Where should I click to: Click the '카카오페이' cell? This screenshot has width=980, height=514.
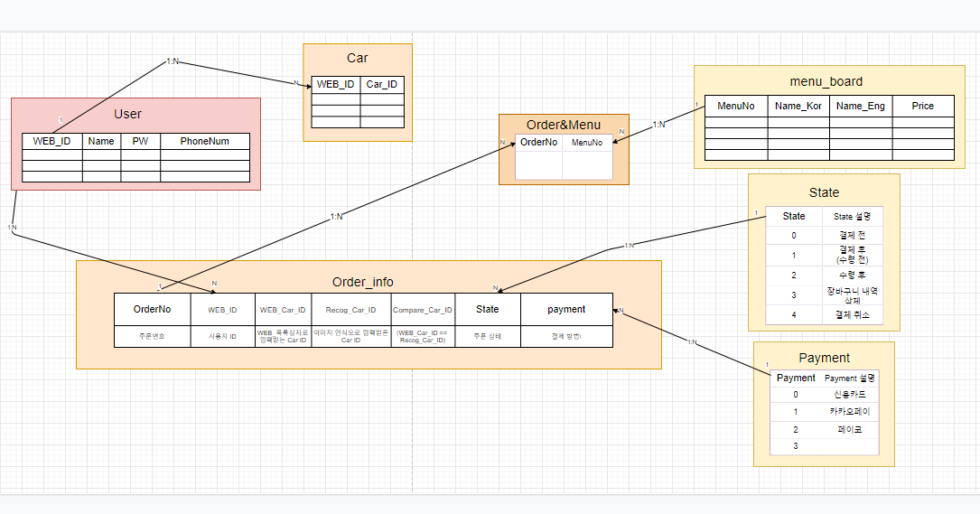click(x=849, y=412)
